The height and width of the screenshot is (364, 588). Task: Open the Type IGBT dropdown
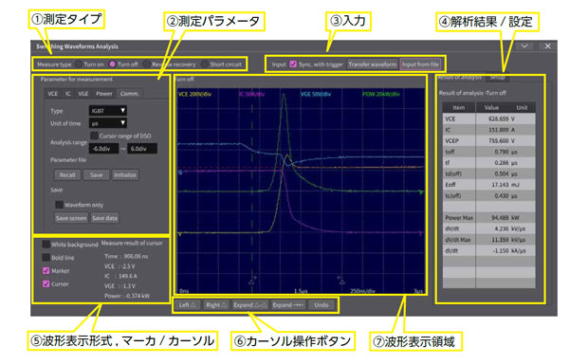click(107, 111)
